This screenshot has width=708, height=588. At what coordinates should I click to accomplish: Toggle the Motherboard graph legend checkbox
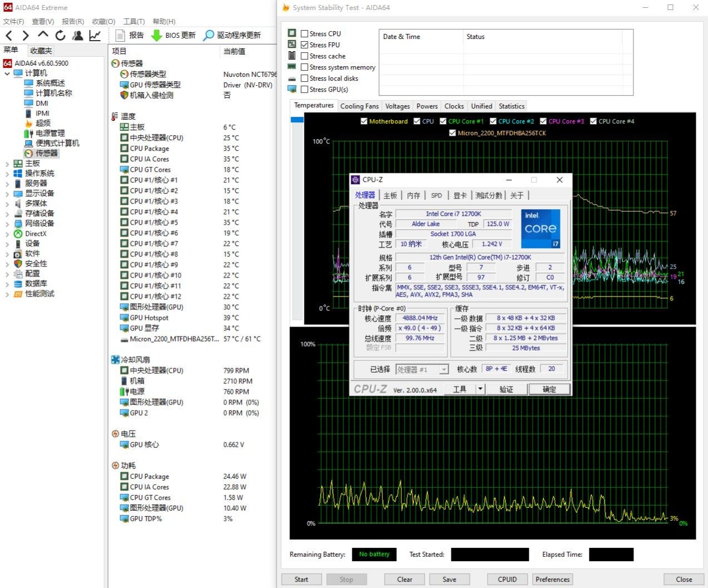click(x=364, y=121)
